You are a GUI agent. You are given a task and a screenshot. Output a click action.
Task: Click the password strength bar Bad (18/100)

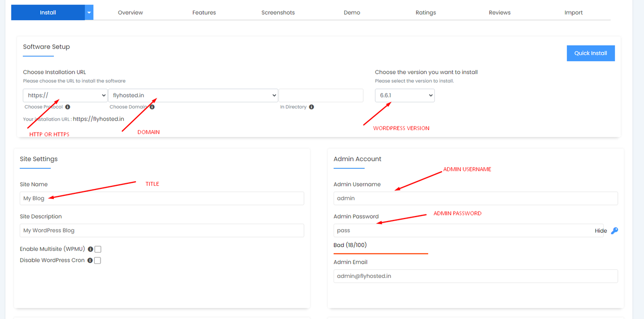(x=381, y=253)
